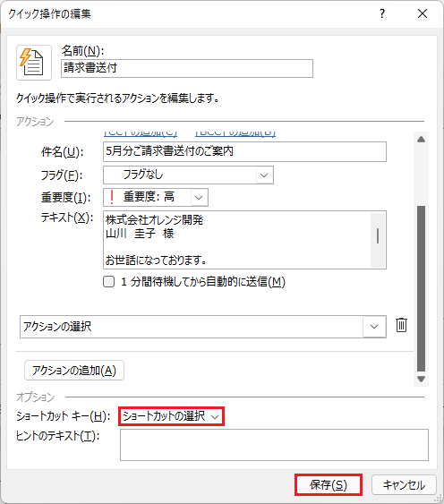The height and width of the screenshot is (504, 444).
Task: Enable 1分間待機してから自動的に送信 checkbox
Action: 108,282
